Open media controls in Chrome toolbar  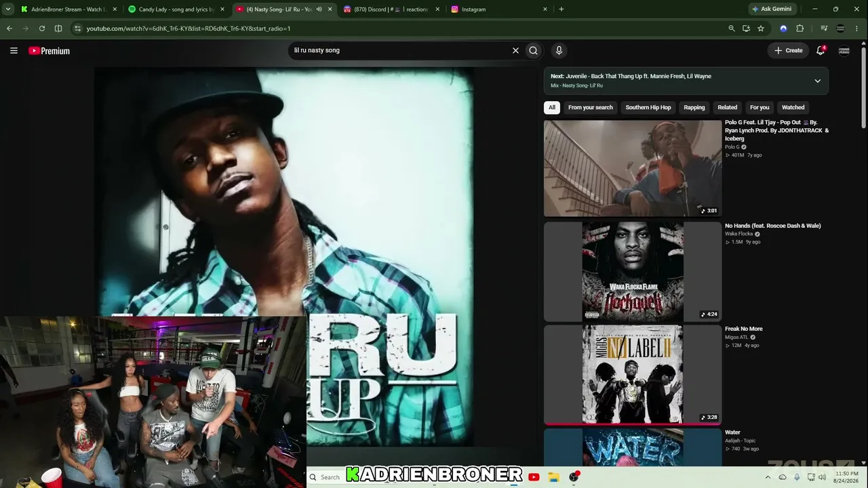pos(824,28)
